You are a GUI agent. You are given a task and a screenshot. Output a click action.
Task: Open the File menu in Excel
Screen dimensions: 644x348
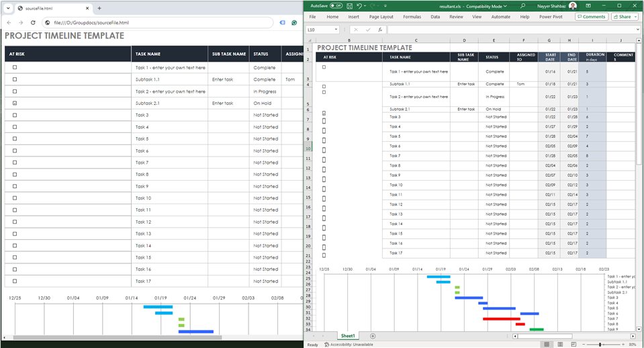(312, 17)
